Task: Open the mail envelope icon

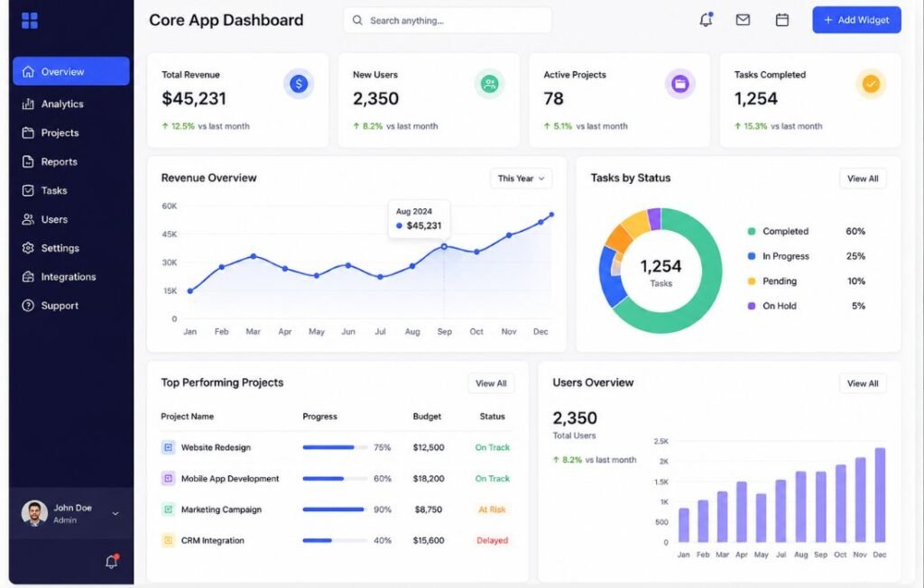Action: (x=744, y=20)
